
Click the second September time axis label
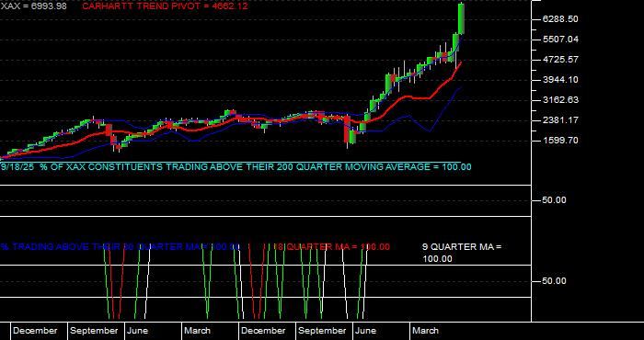coord(322,331)
